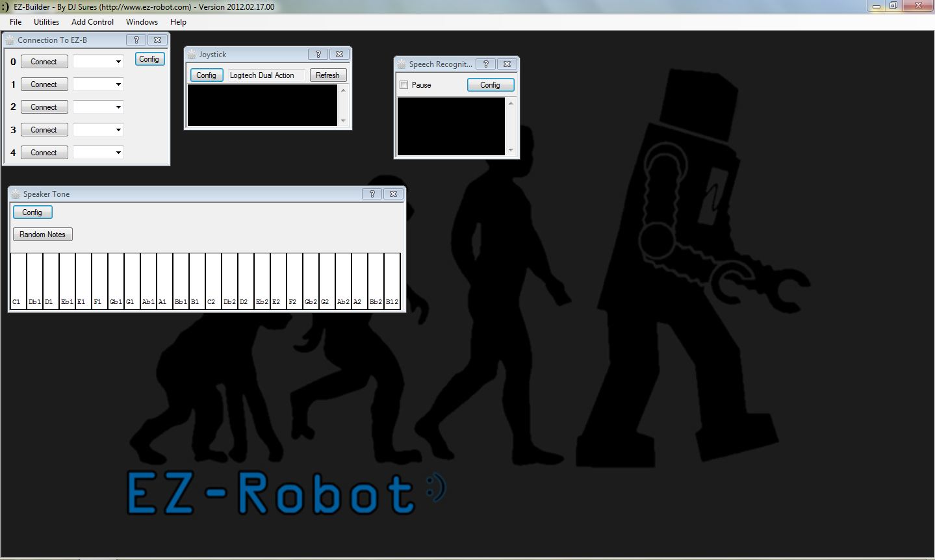Play the Db1 piano key
The width and height of the screenshot is (935, 560).
coord(34,281)
